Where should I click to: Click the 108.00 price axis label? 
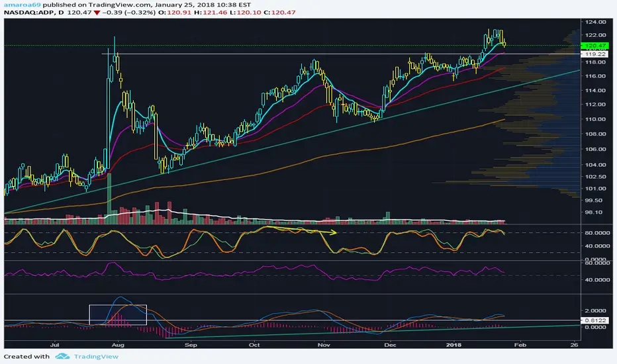pos(595,134)
